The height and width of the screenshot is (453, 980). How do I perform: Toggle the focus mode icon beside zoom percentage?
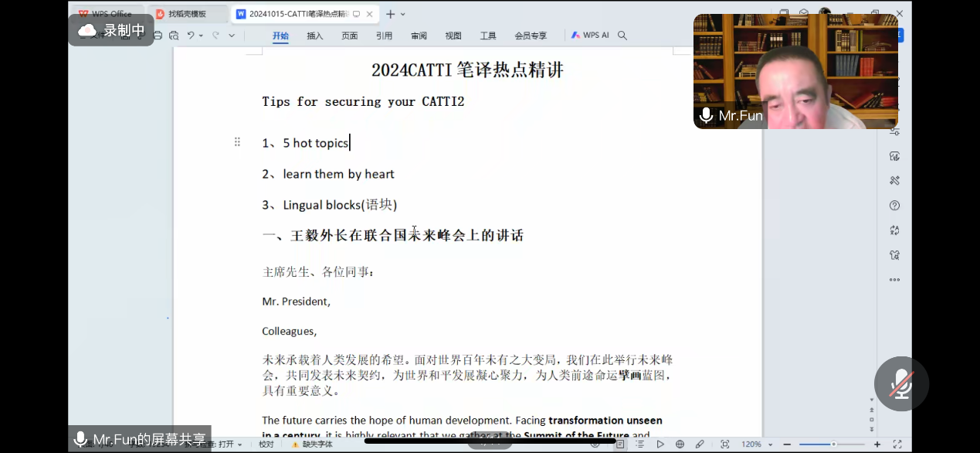[724, 444]
